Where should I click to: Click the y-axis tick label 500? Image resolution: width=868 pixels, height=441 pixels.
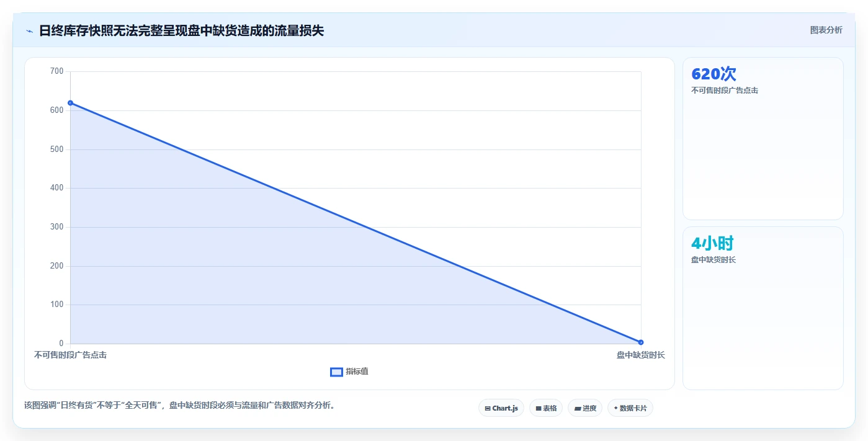pyautogui.click(x=56, y=149)
